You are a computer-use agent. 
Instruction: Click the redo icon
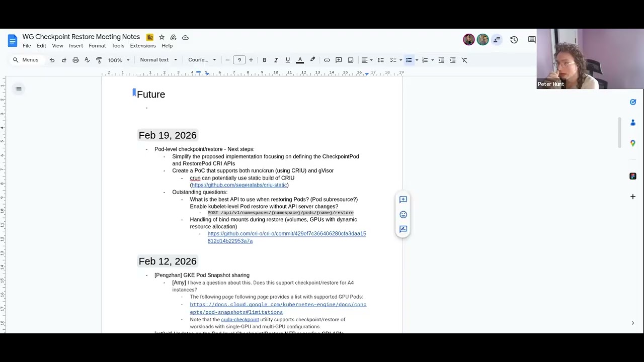click(x=64, y=60)
